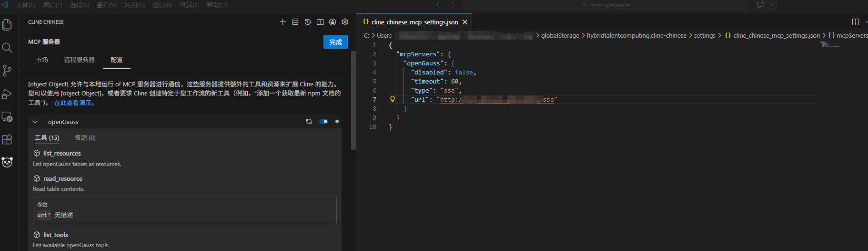Restart the openGauss server with refresh icon
868x251 pixels.
[309, 122]
